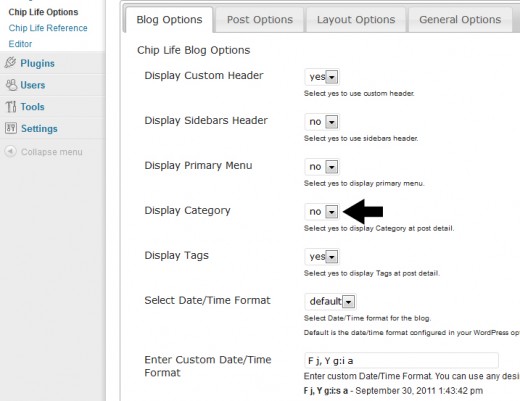Click the Collapse menu arrow icon
The image size is (520, 401).
point(10,151)
